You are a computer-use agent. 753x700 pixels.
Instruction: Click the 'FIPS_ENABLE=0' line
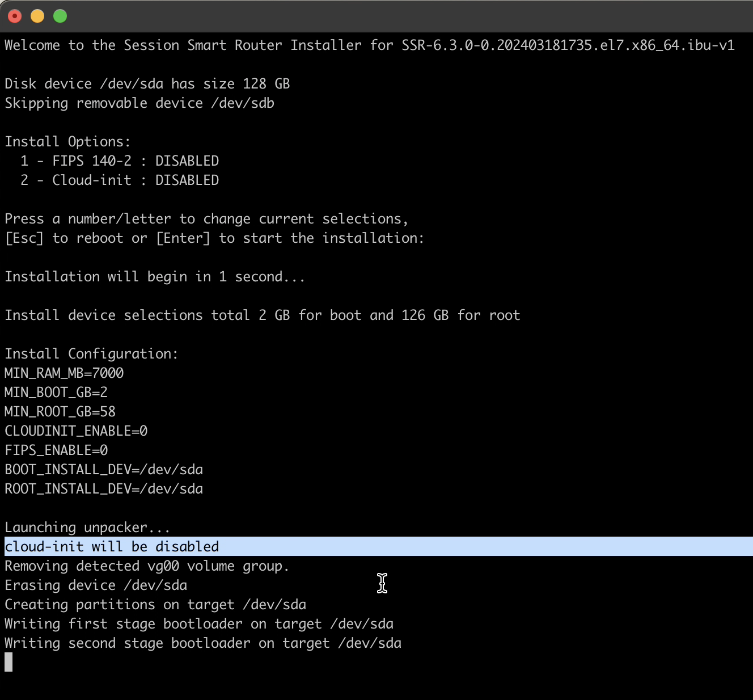pos(56,450)
